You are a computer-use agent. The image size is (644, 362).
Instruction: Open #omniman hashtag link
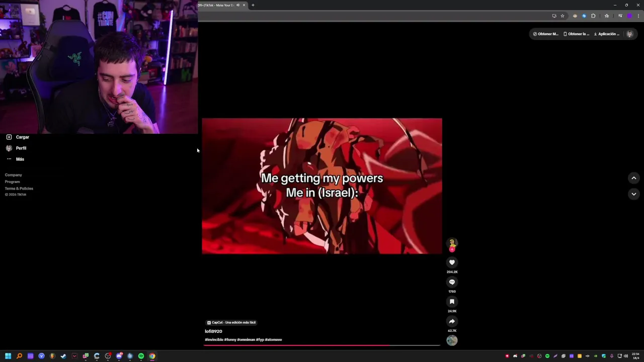[246, 340]
